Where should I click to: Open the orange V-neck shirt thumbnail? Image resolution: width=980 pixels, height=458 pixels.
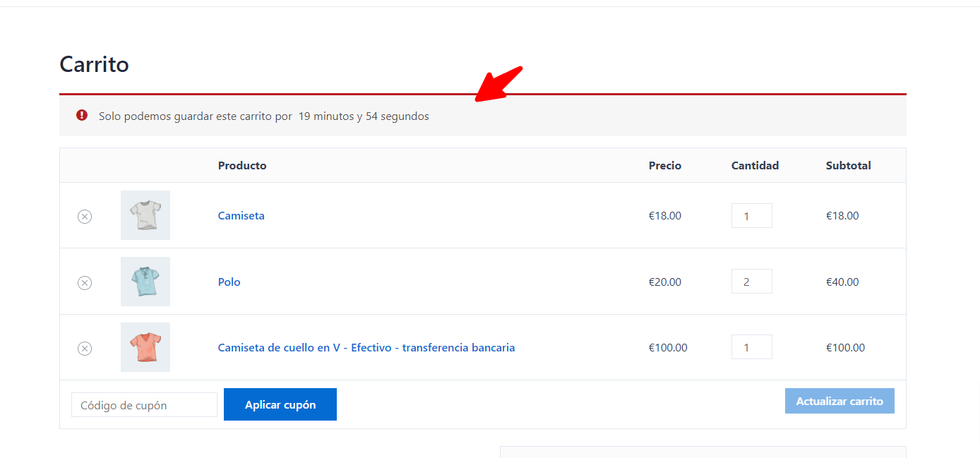click(145, 347)
